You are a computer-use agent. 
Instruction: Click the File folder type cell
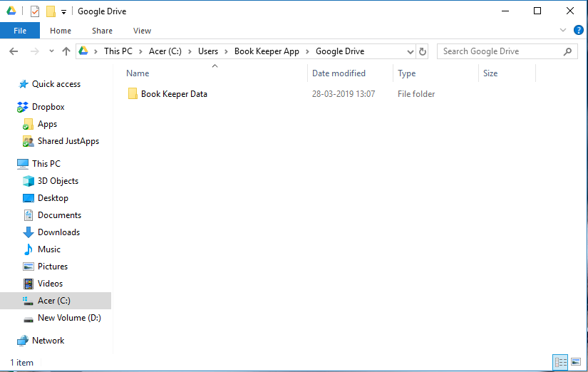[416, 94]
